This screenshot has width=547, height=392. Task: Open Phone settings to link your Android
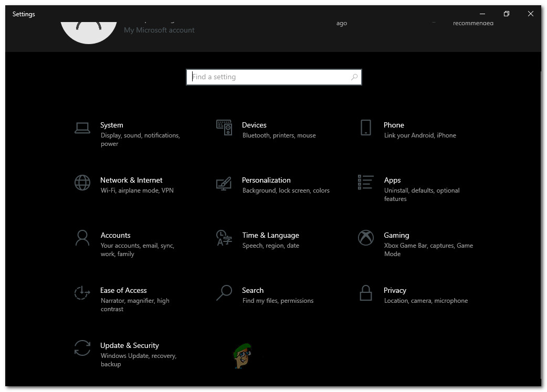pyautogui.click(x=394, y=125)
